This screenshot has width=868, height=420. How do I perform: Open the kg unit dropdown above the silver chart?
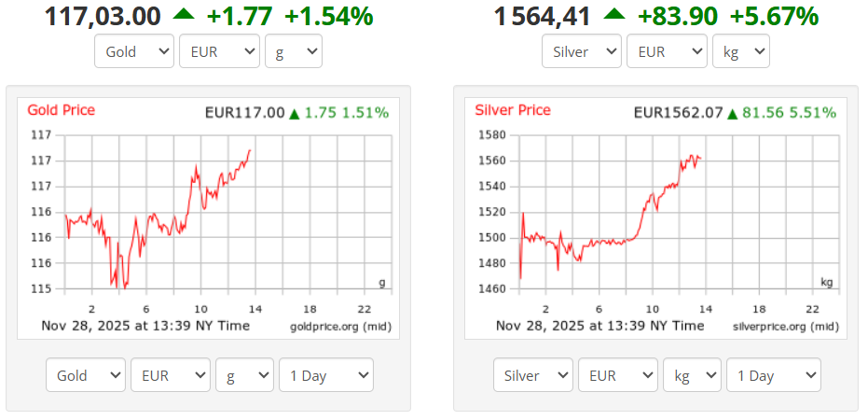pyautogui.click(x=741, y=51)
